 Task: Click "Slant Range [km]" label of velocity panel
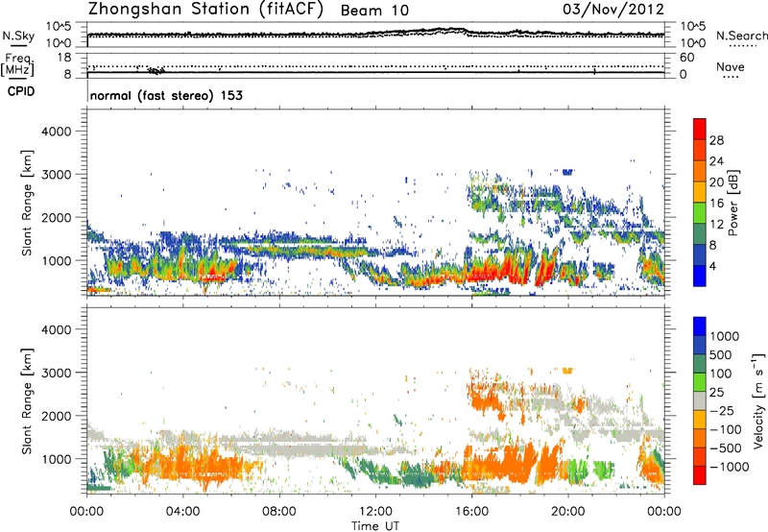coord(27,400)
